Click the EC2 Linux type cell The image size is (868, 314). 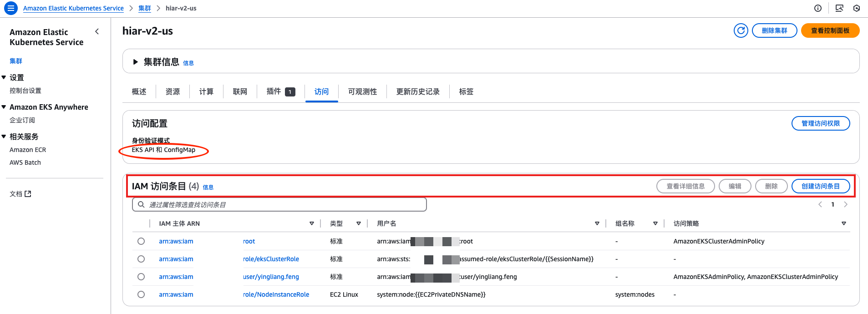coord(344,294)
